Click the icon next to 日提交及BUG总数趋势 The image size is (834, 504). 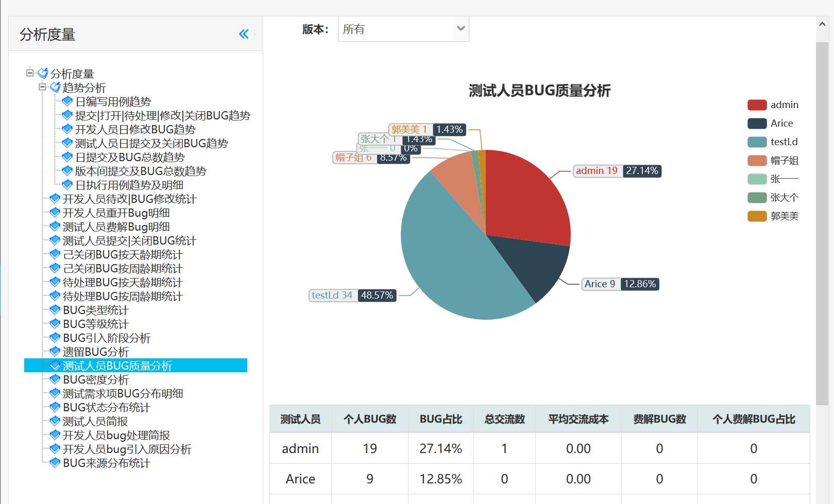[x=67, y=157]
